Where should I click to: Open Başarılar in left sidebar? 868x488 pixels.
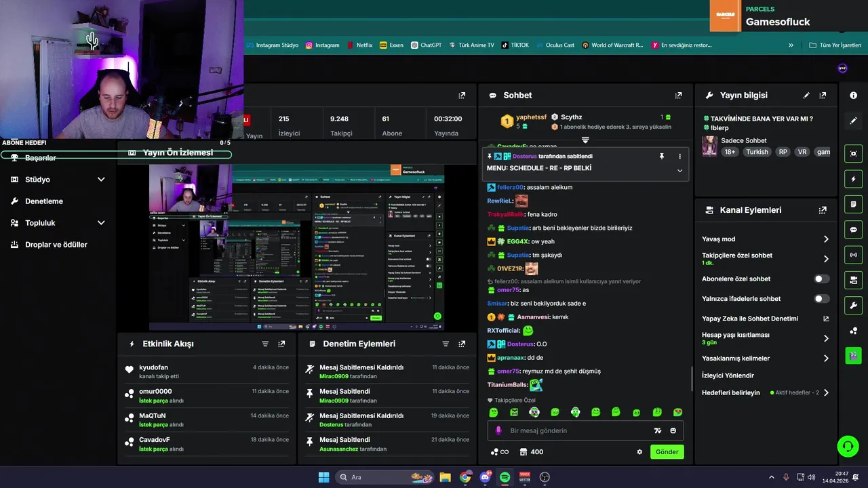40,158
